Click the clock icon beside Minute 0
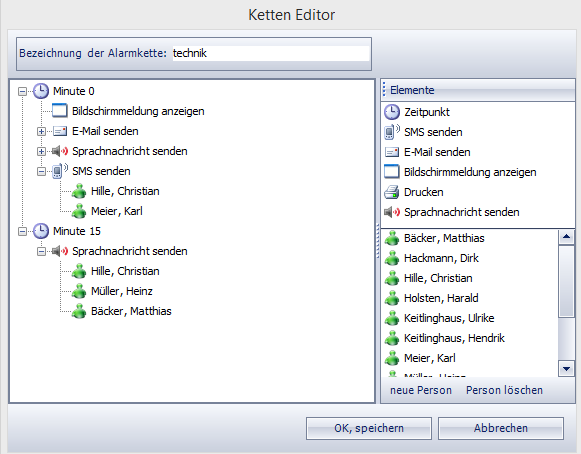 41,91
